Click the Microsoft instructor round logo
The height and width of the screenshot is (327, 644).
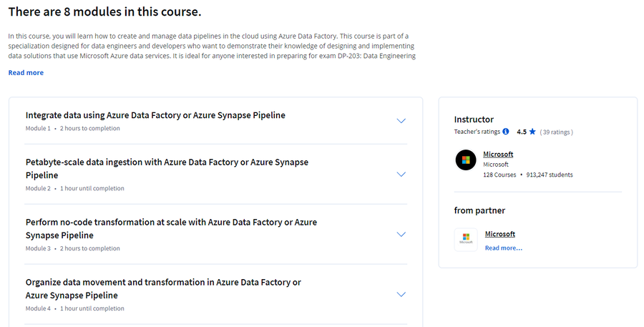(466, 160)
